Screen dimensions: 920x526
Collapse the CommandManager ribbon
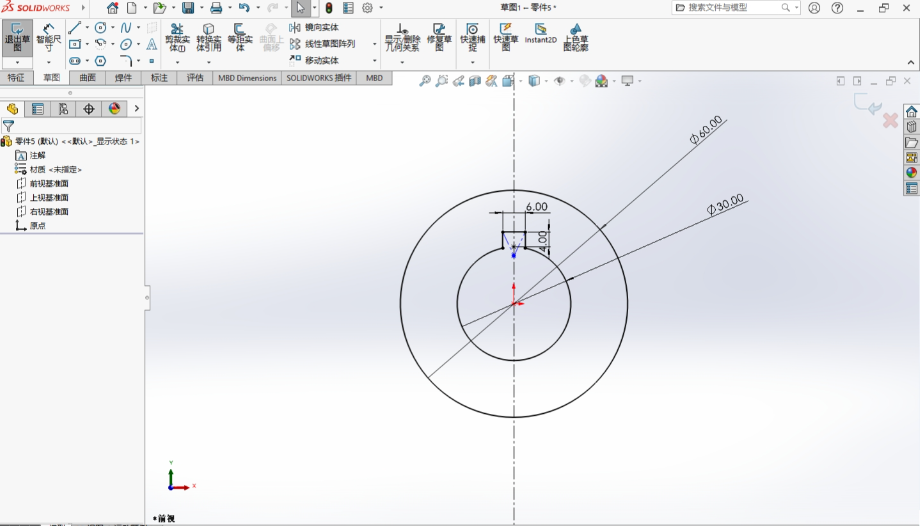tap(911, 62)
